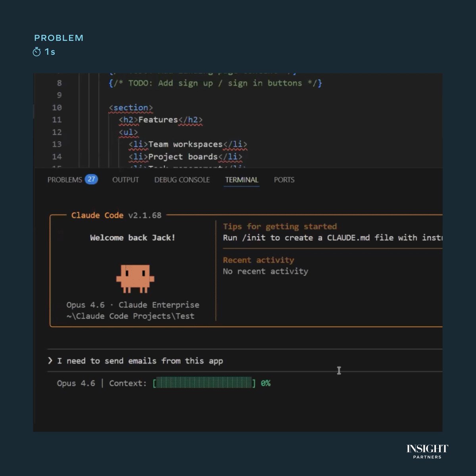Image resolution: width=476 pixels, height=476 pixels.
Task: Click 'Recent activity' heading
Action: [259, 260]
